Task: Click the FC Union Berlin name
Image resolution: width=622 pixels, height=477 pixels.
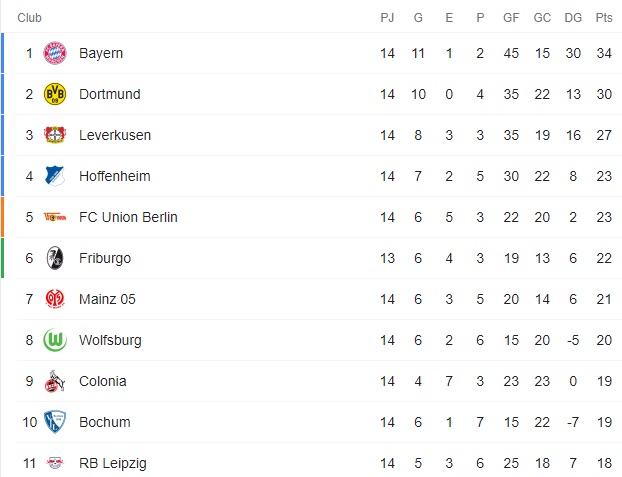Action: [128, 217]
